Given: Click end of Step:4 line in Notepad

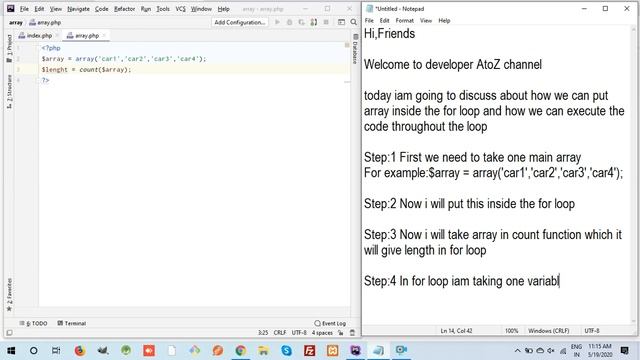Looking at the screenshot, I should tap(559, 281).
